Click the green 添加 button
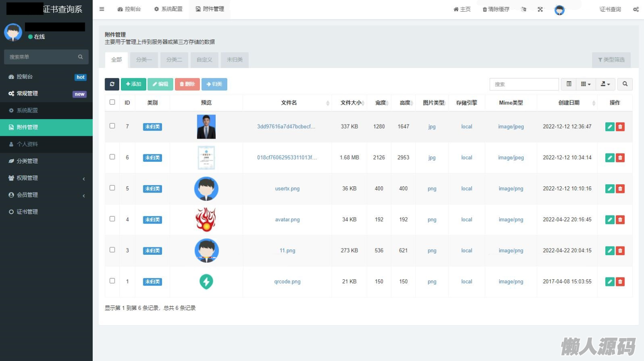 click(x=134, y=84)
